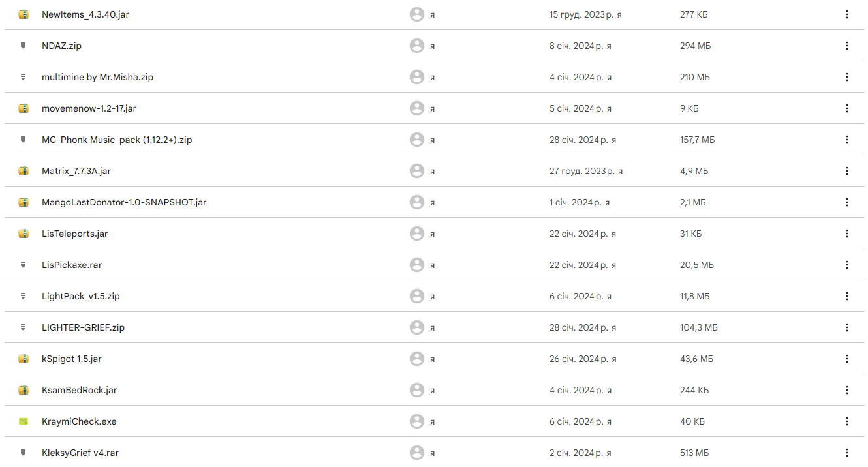The height and width of the screenshot is (467, 868).
Task: Click owner avatar in LIGHTER-GRIEF.zip row
Action: click(417, 327)
